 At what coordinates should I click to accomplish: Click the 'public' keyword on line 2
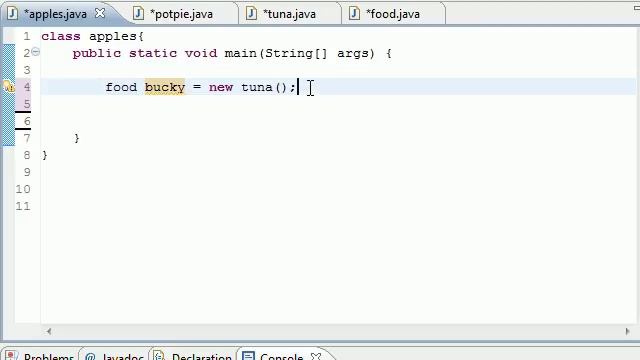(97, 53)
